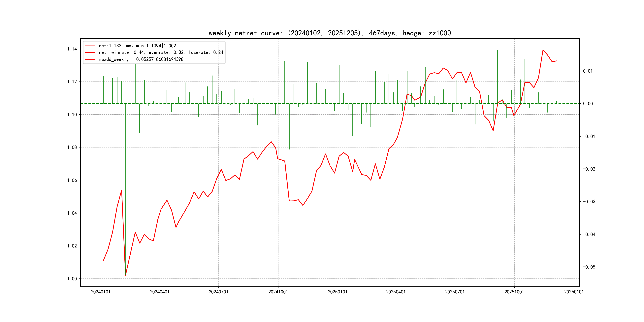Image resolution: width=644 pixels, height=322 pixels.
Task: Click the 20240401 x-axis date label
Action: [x=159, y=292]
